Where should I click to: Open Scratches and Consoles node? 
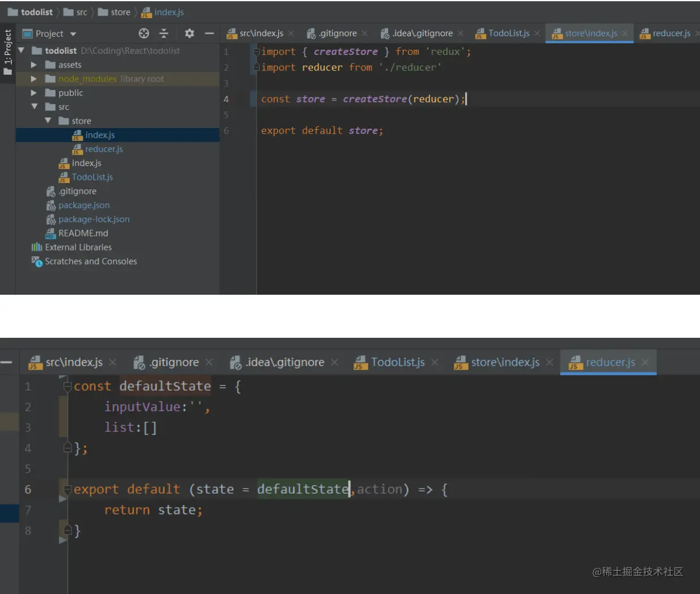coord(91,261)
